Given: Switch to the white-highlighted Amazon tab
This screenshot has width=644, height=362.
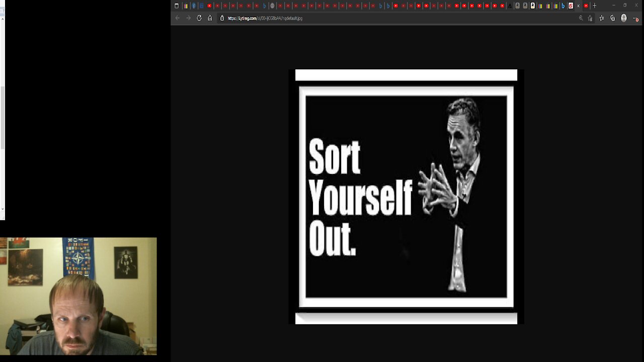Looking at the screenshot, I should tap(533, 6).
